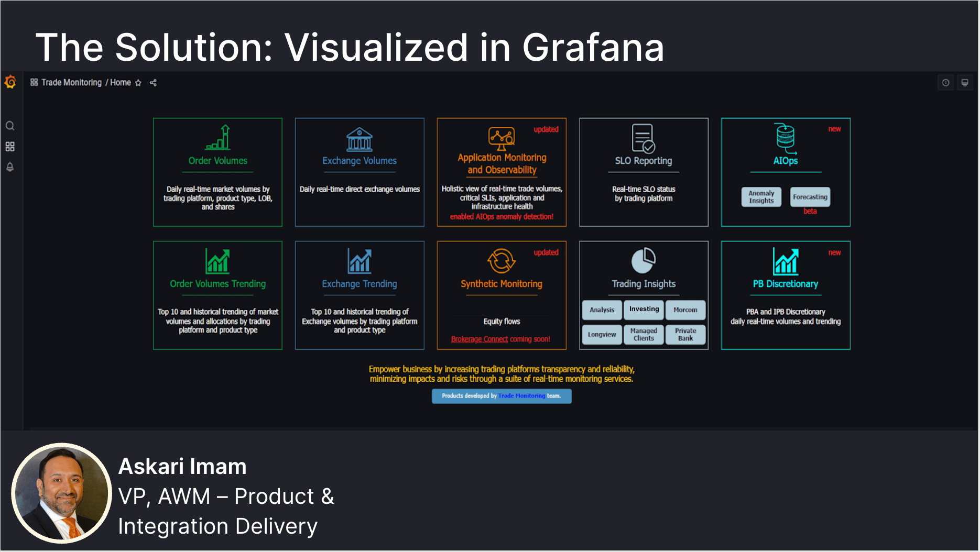Viewport: 980px width, 552px height.
Task: Click the Anomaly Insights button under AIOps
Action: pyautogui.click(x=761, y=197)
